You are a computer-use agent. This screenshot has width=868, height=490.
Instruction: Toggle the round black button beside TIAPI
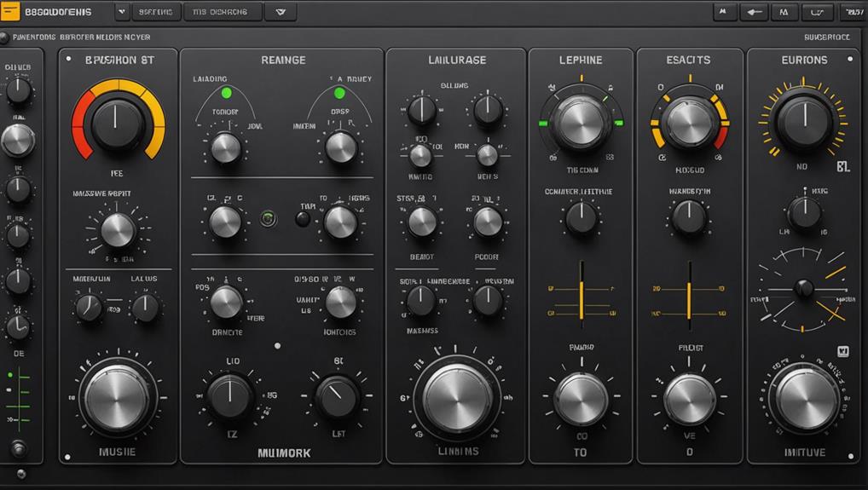(302, 220)
